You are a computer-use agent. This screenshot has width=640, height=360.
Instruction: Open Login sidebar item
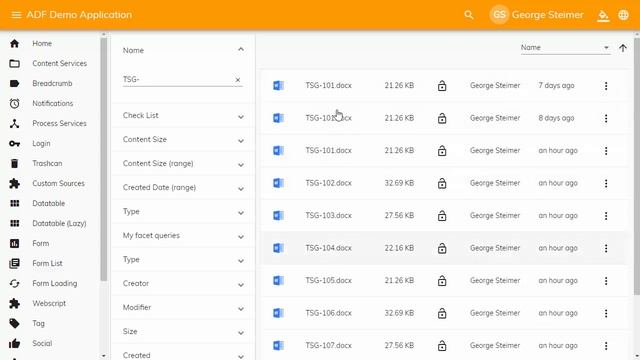tap(41, 143)
